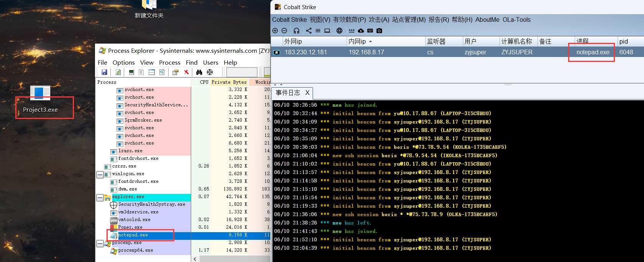Switch to target table view (laptop icon)
Image resolution: width=644 pixels, height=262 pixels.
327,31
